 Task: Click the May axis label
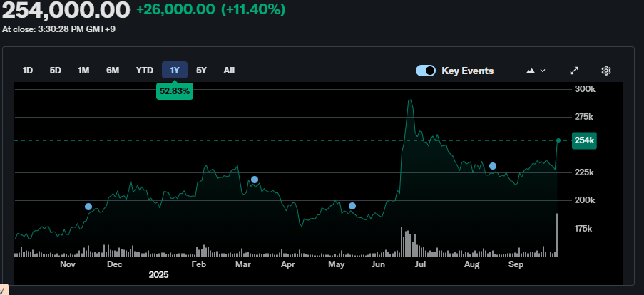tap(337, 264)
